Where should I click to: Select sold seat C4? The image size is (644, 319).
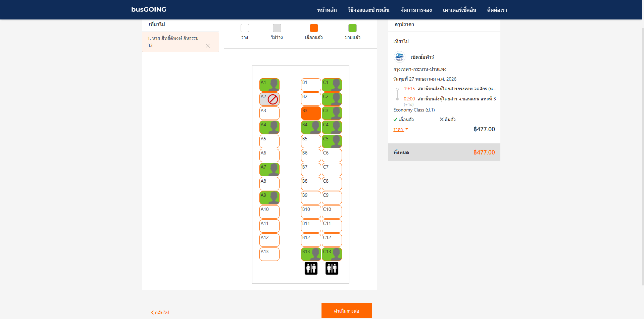click(332, 127)
